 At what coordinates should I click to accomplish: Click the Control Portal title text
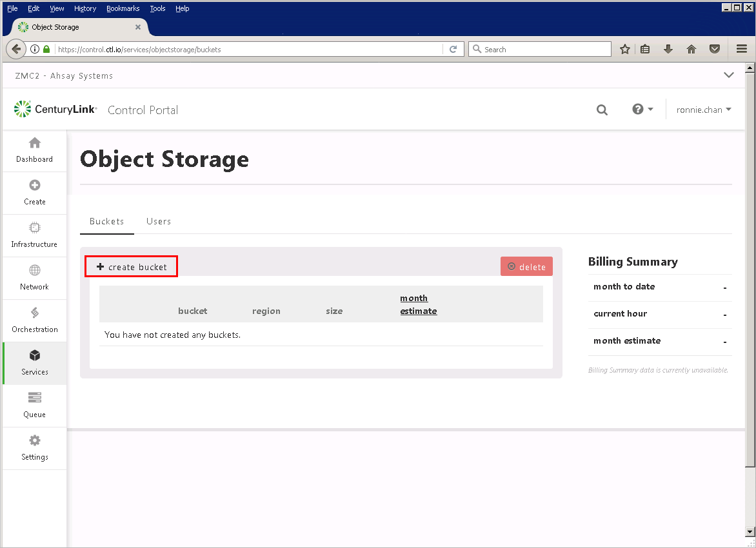coord(143,110)
